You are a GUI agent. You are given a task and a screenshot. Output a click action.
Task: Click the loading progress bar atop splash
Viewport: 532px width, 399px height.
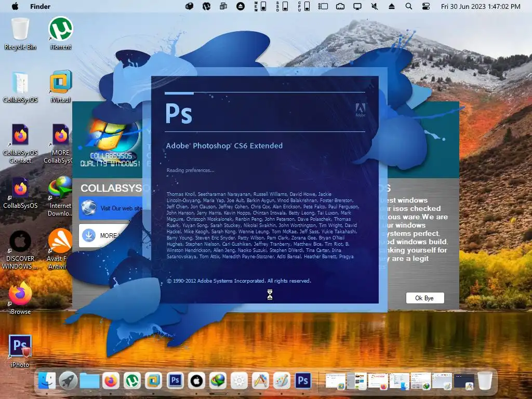pyautogui.click(x=264, y=93)
